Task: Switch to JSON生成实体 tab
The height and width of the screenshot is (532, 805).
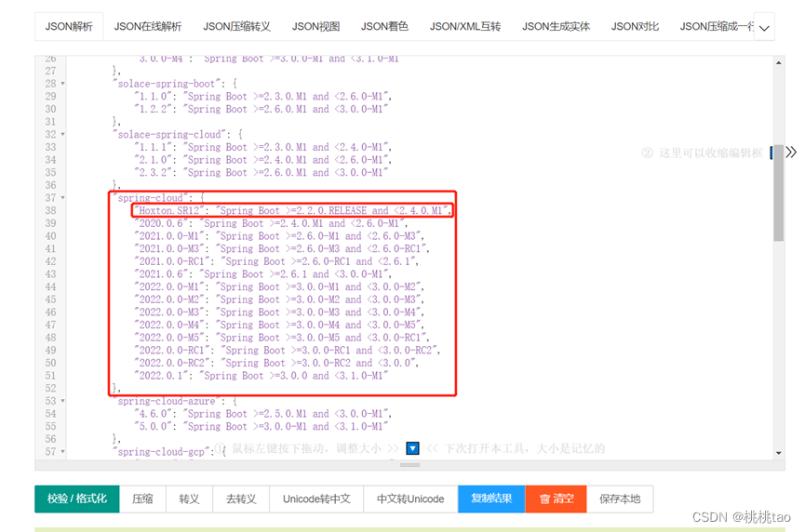Action: tap(556, 27)
